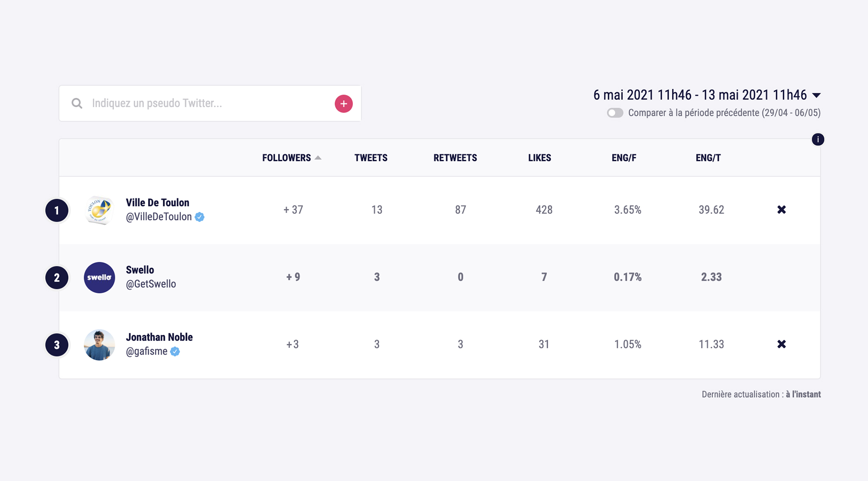Image resolution: width=868 pixels, height=481 pixels.
Task: Click the pink plus add-account button
Action: pos(343,104)
